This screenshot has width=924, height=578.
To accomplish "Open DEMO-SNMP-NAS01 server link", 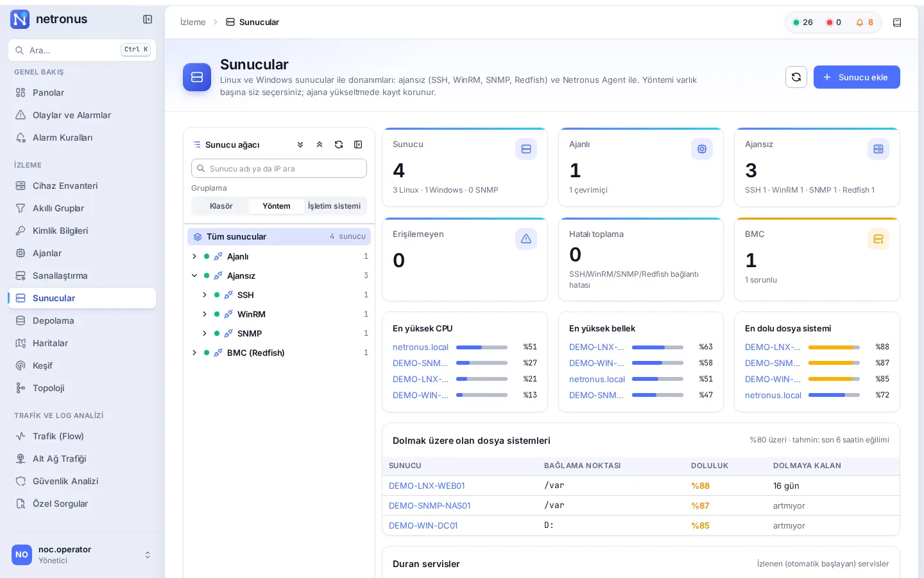I will click(430, 505).
